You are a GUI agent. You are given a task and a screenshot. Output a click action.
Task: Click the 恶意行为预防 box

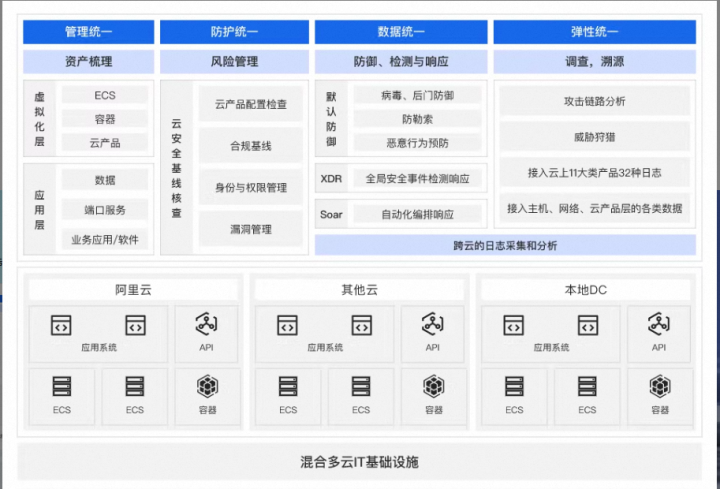417,143
